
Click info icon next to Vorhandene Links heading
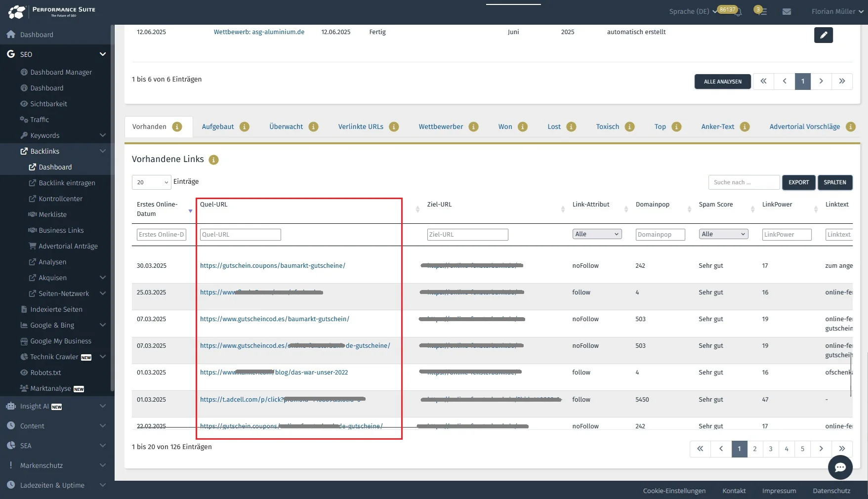click(213, 160)
